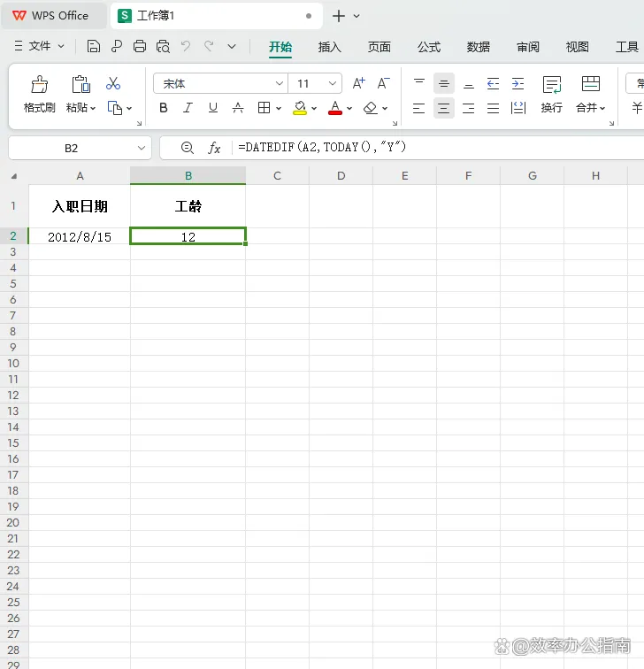Viewport: 644px width, 669px height.
Task: Switch to the 数据 tab
Action: click(x=478, y=47)
